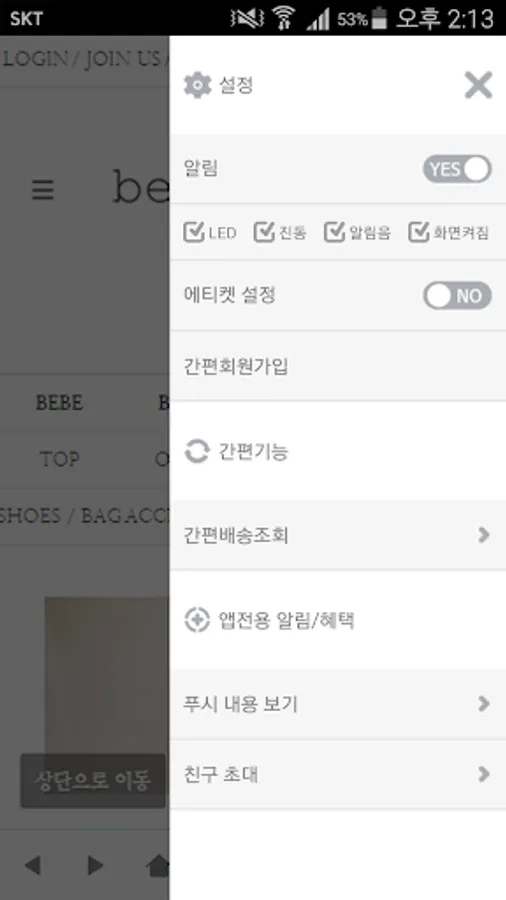Tap the home icon in bottom bar
The width and height of the screenshot is (506, 900).
coord(158,866)
